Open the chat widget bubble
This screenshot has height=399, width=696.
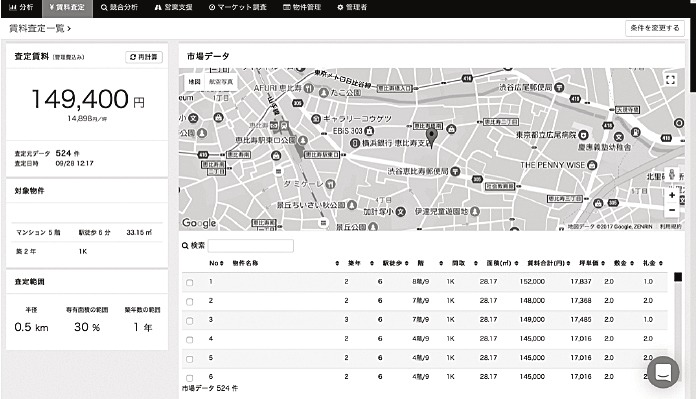[x=663, y=372]
